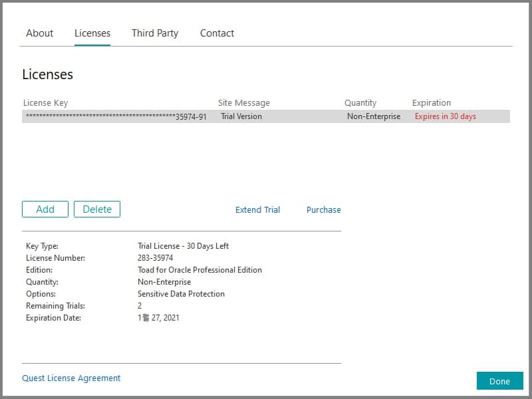Click the Options label
Image resolution: width=532 pixels, height=399 pixels.
click(x=41, y=294)
